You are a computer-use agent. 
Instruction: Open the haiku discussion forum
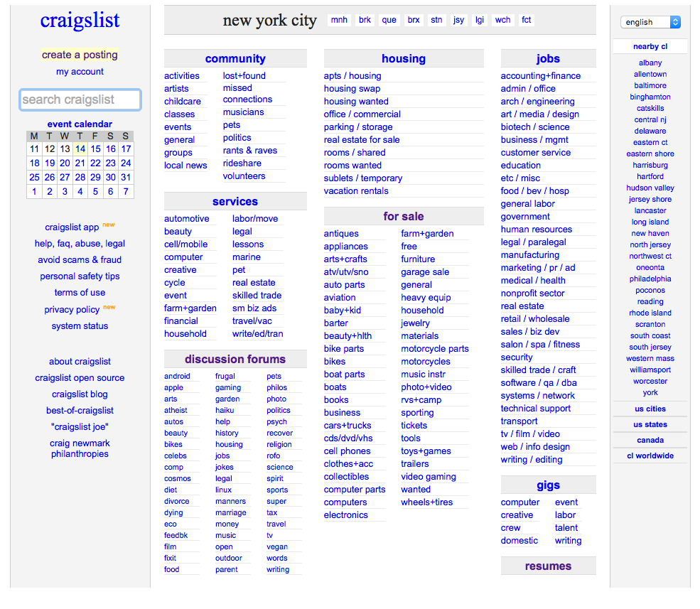225,410
